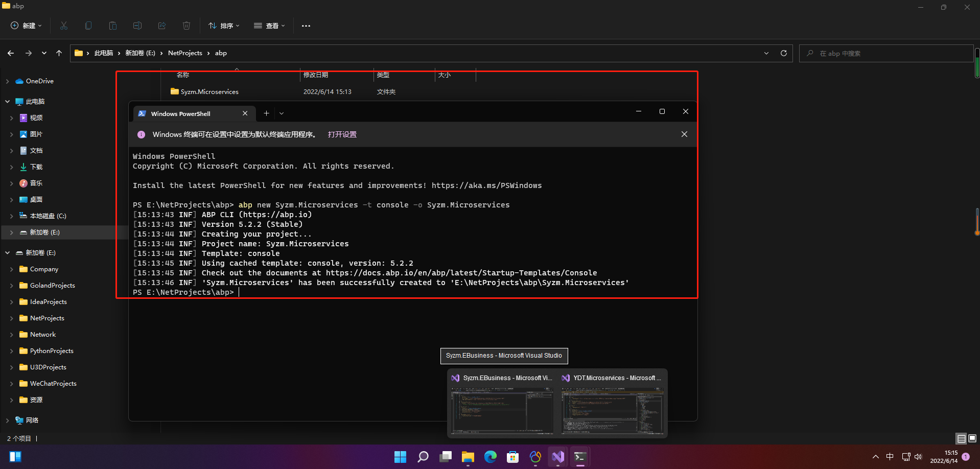
Task: Click the Paste icon in Explorer toolbar
Action: pos(113,26)
